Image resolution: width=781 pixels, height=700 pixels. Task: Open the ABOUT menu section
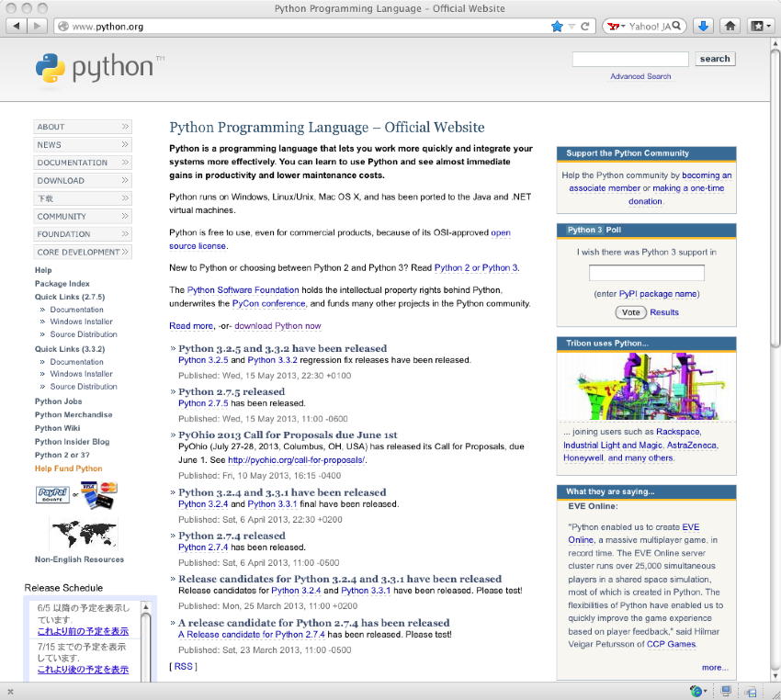pyautogui.click(x=83, y=127)
